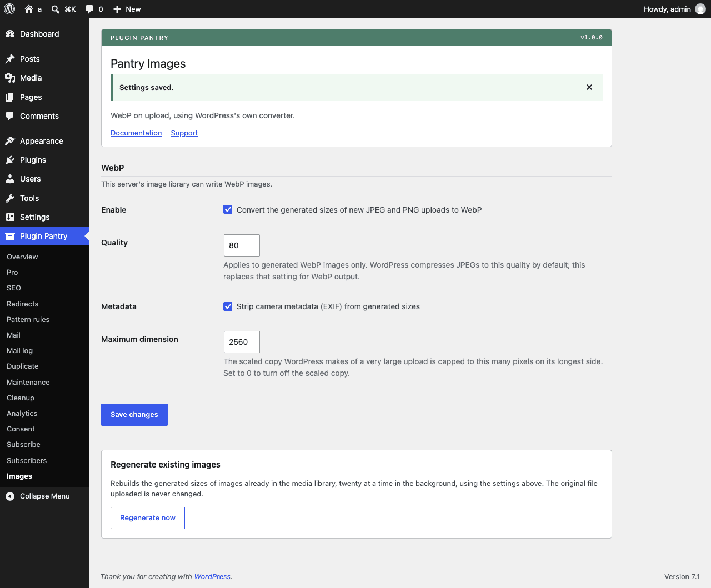Open Dashboard menu item
The image size is (711, 588).
[44, 34]
